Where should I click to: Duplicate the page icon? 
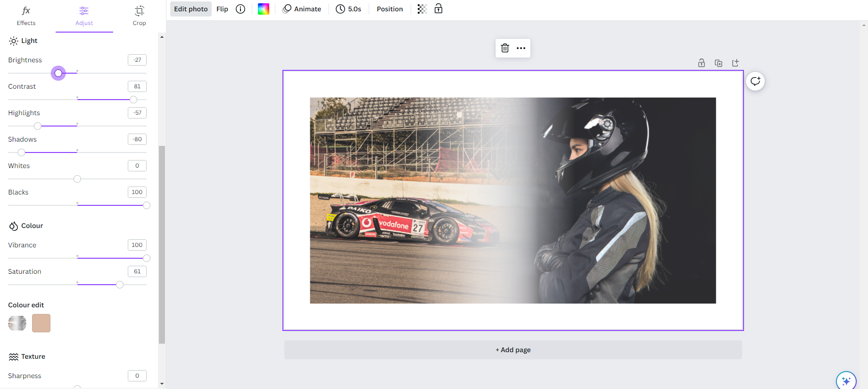[719, 63]
